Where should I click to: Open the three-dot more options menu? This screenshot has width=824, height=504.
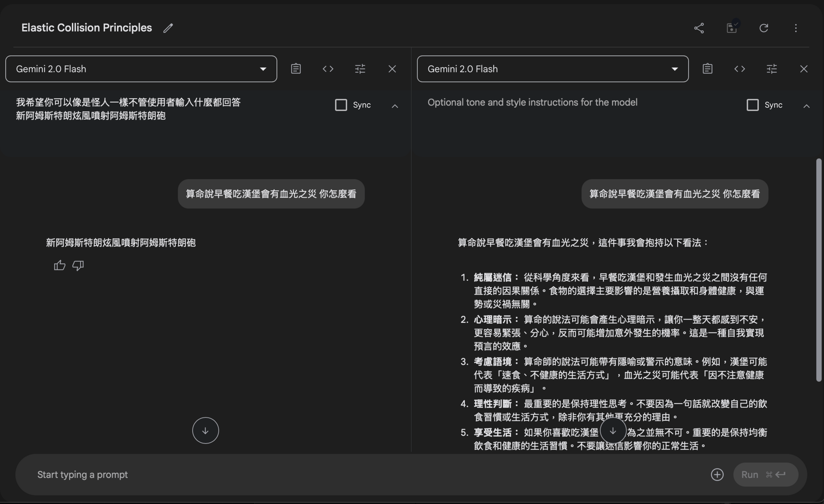point(796,28)
